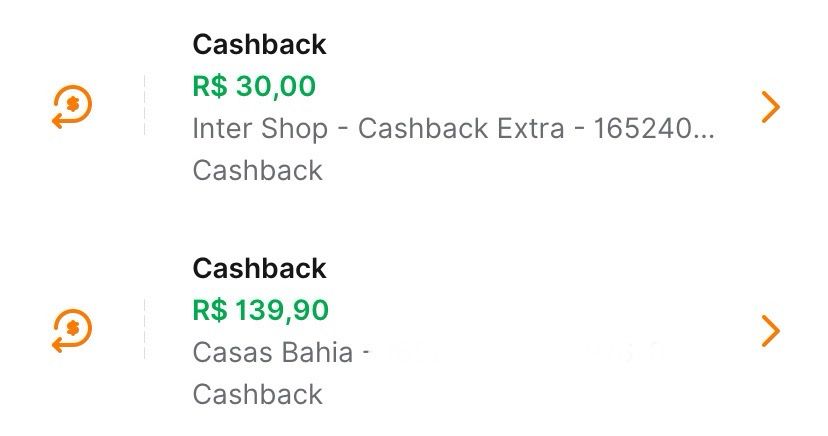
Task: Click the first entry's bold Cashback title
Action: coord(259,44)
